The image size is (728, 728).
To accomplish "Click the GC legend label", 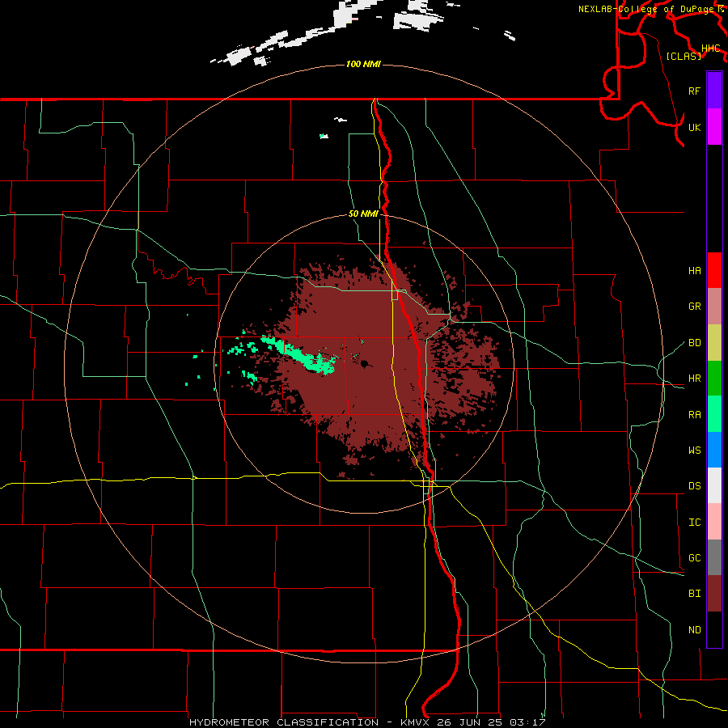I will coord(694,558).
